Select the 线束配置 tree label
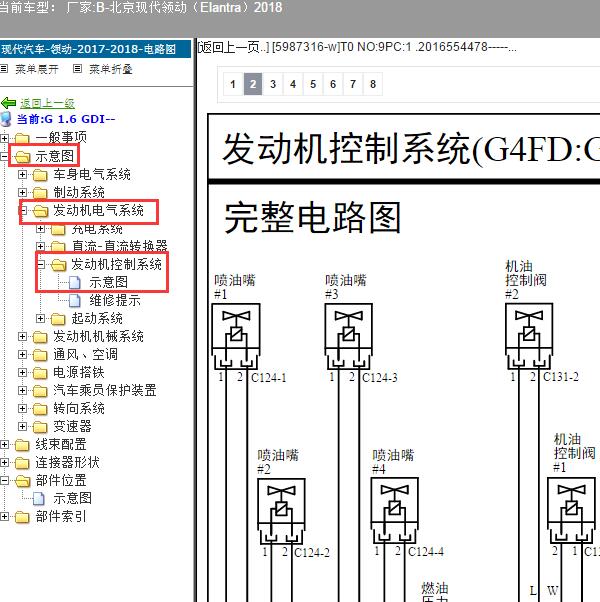 click(61, 445)
